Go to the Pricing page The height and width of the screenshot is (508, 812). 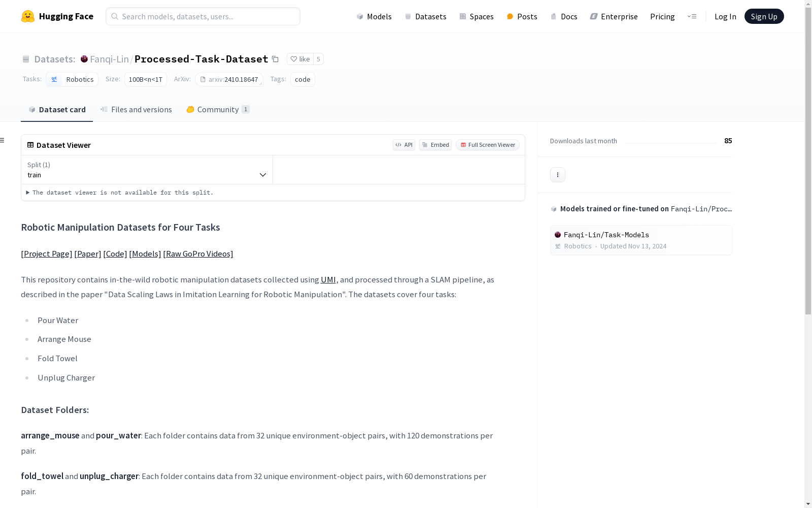(x=662, y=16)
